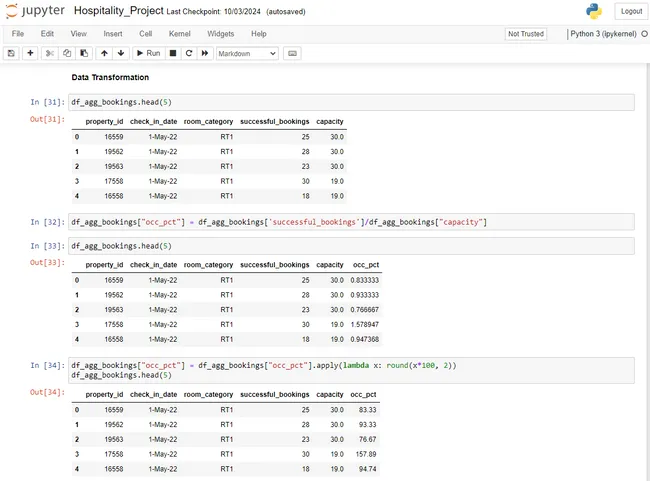The image size is (650, 481).
Task: Click code cell In [31] input
Action: point(351,102)
